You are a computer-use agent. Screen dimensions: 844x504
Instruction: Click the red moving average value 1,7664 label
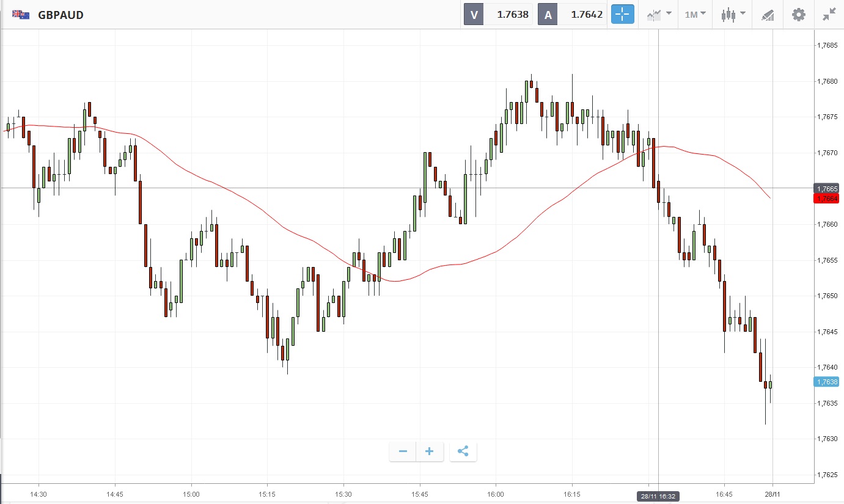point(826,199)
